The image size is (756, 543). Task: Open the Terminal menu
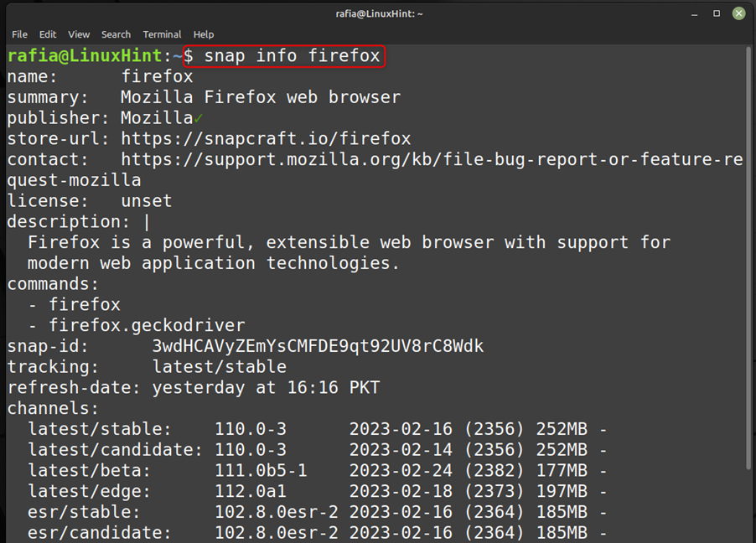(x=162, y=34)
